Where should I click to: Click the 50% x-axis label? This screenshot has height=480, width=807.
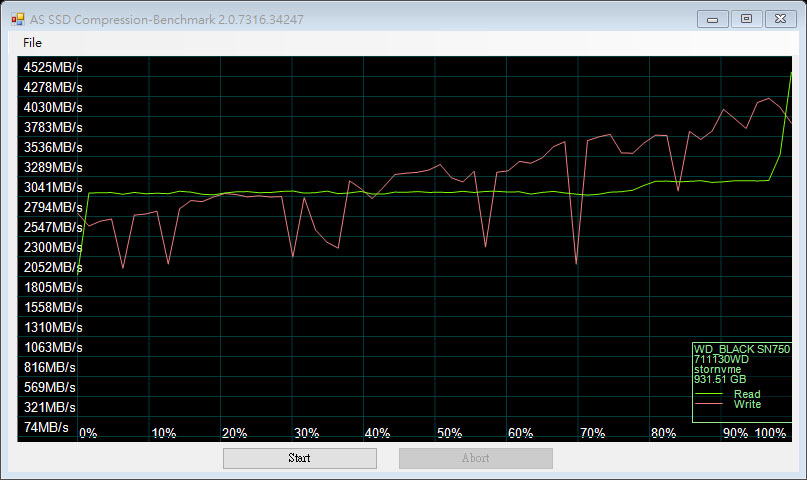(449, 433)
